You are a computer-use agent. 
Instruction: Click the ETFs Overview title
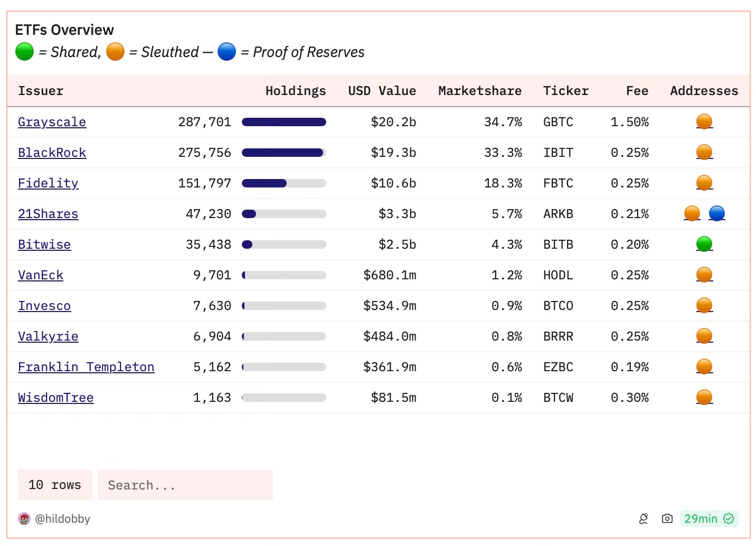pos(64,30)
